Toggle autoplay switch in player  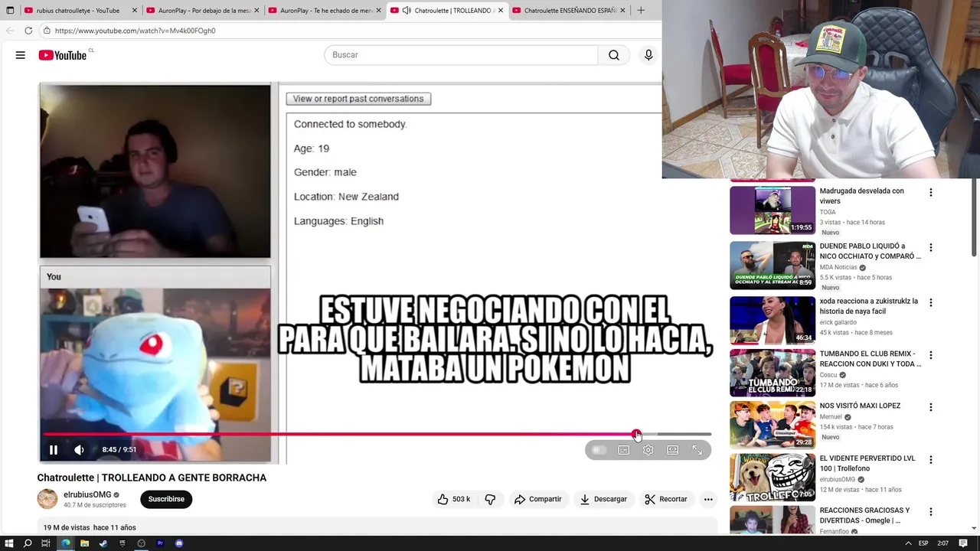pos(599,450)
